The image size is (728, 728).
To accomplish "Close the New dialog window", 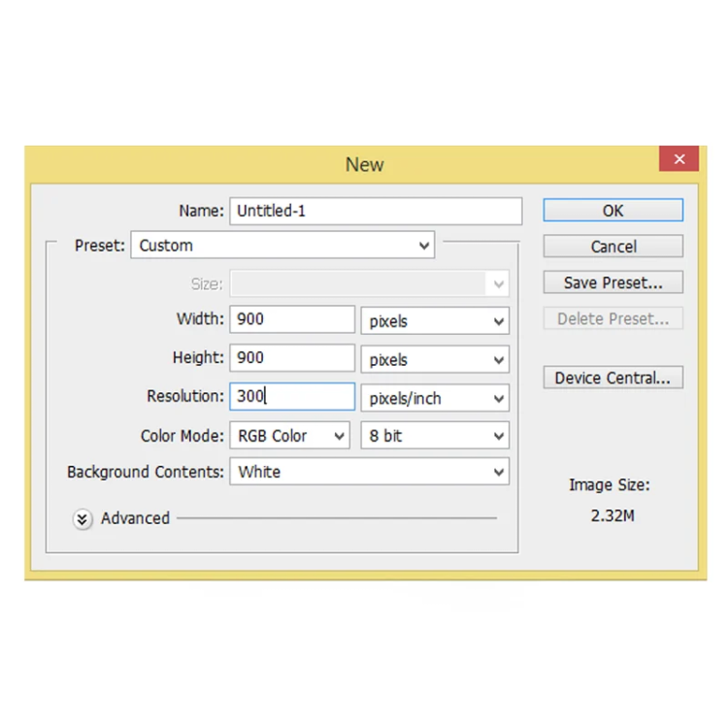I will [x=678, y=160].
